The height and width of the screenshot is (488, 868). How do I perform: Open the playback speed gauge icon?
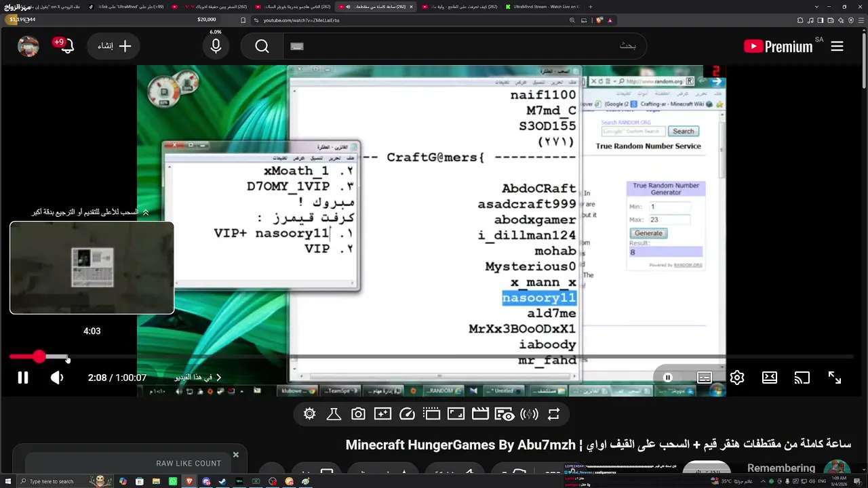click(x=407, y=414)
